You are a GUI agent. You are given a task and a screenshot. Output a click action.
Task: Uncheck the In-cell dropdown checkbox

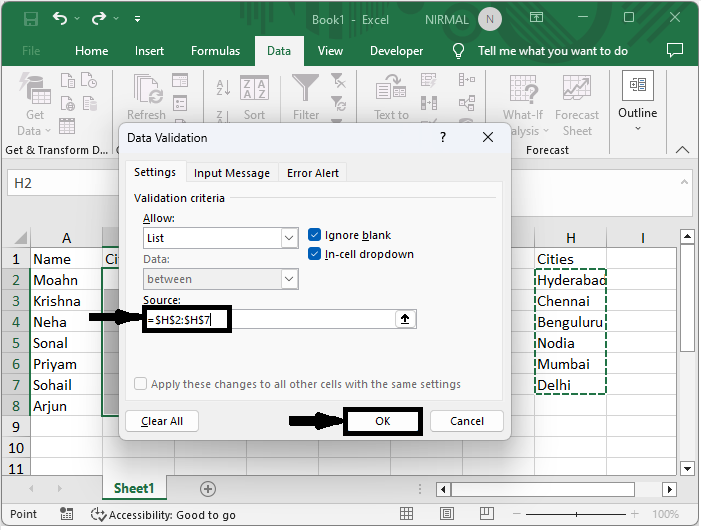(x=315, y=254)
